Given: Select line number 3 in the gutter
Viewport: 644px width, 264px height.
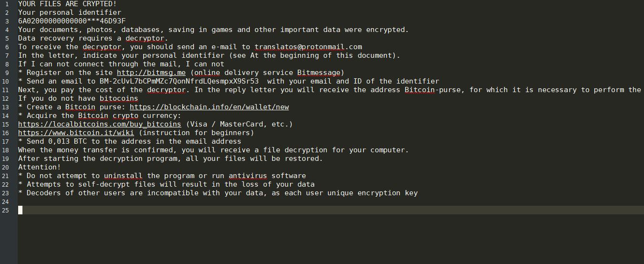Looking at the screenshot, I should coord(7,21).
